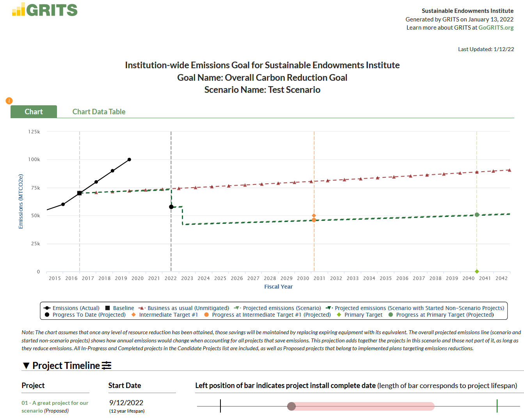Collapse the Project Timeline section
Viewport: 524px width, 420px height.
[26, 365]
